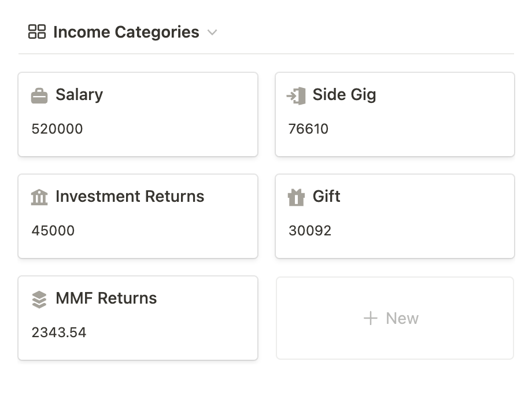Open the MMF Returns card title

click(106, 298)
